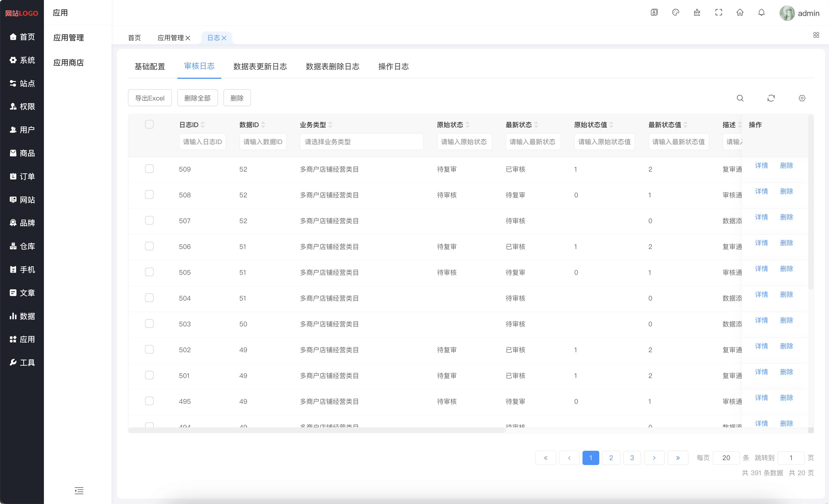Close the 日志 page tab
The image size is (829, 504).
click(224, 38)
